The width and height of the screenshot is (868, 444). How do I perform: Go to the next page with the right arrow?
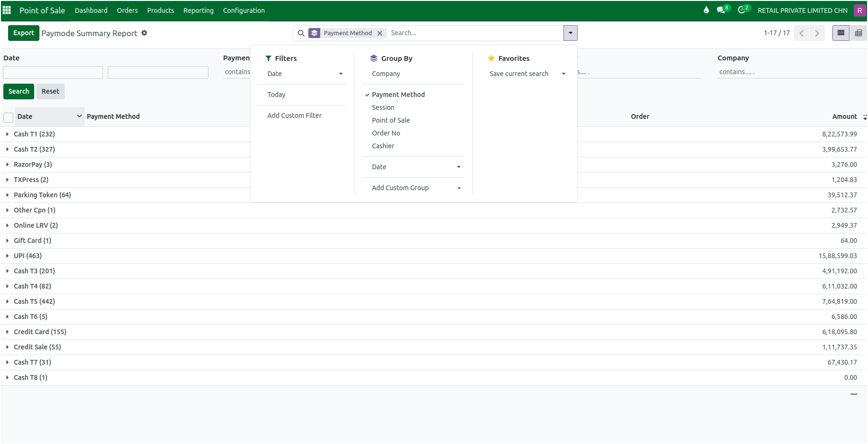click(x=817, y=33)
